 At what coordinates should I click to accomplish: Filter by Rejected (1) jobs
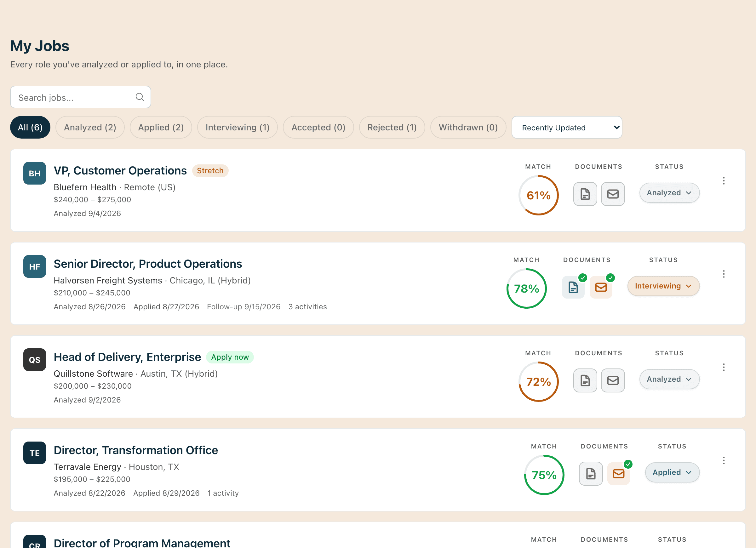pyautogui.click(x=392, y=127)
